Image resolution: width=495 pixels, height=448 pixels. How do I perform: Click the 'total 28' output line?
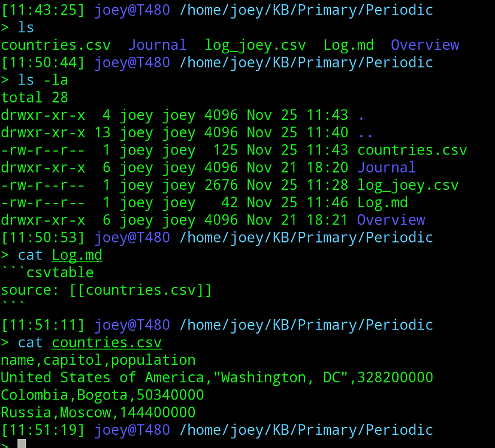coord(35,98)
